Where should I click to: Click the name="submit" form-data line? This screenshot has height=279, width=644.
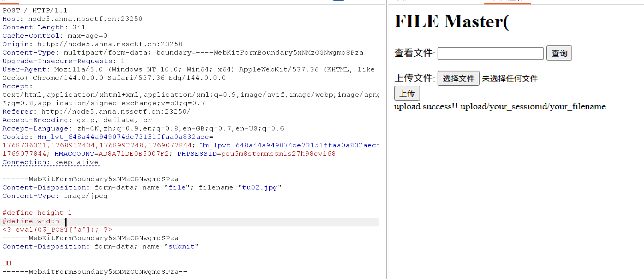101,246
